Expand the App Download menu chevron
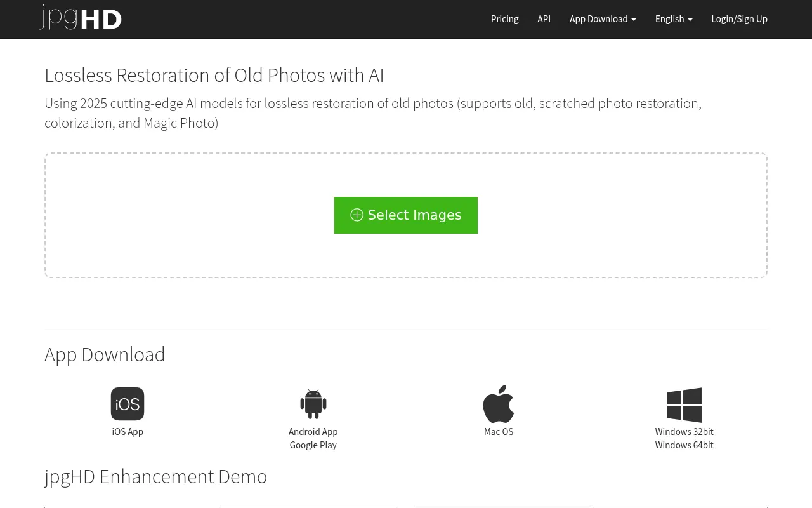 click(634, 19)
